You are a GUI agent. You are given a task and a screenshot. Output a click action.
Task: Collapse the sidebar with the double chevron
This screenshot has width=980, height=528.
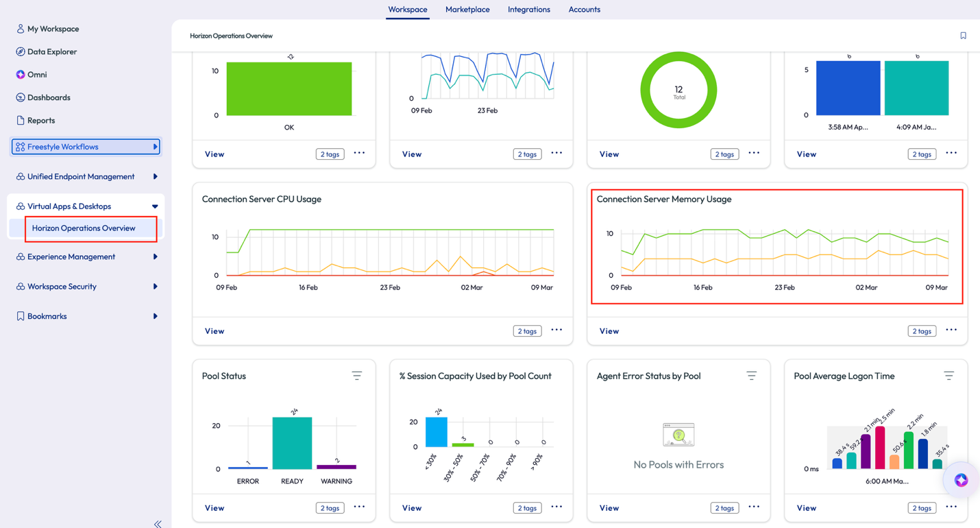tap(158, 523)
